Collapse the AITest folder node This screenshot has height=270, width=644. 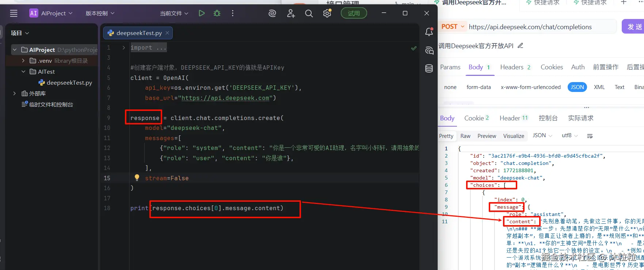[x=23, y=72]
